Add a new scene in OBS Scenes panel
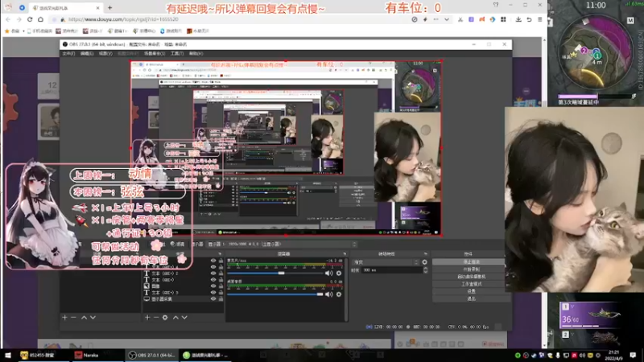This screenshot has width=644, height=362. (x=64, y=317)
